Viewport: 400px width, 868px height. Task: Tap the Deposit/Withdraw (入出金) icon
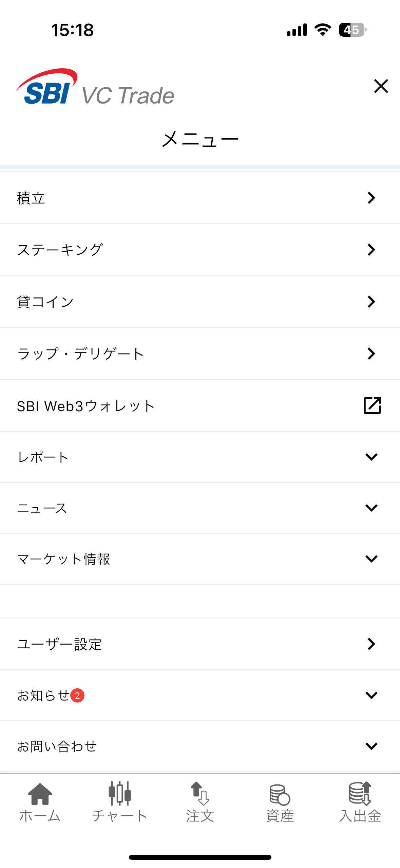coord(360,793)
